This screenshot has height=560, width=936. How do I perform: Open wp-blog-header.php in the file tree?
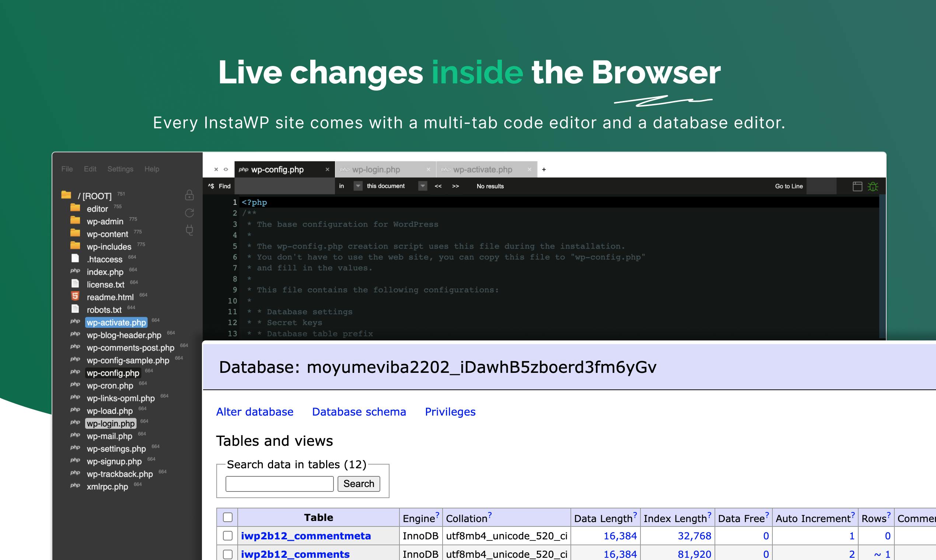(x=124, y=335)
